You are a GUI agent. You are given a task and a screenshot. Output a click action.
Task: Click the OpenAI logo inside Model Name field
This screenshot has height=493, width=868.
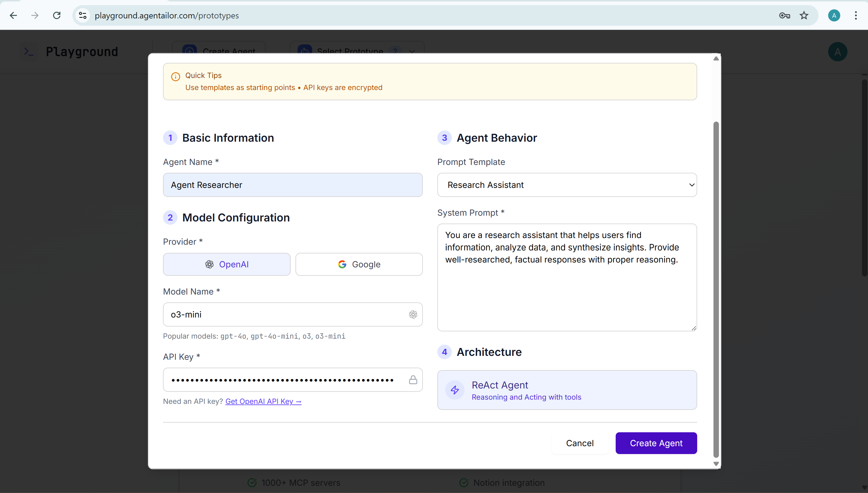pos(413,314)
